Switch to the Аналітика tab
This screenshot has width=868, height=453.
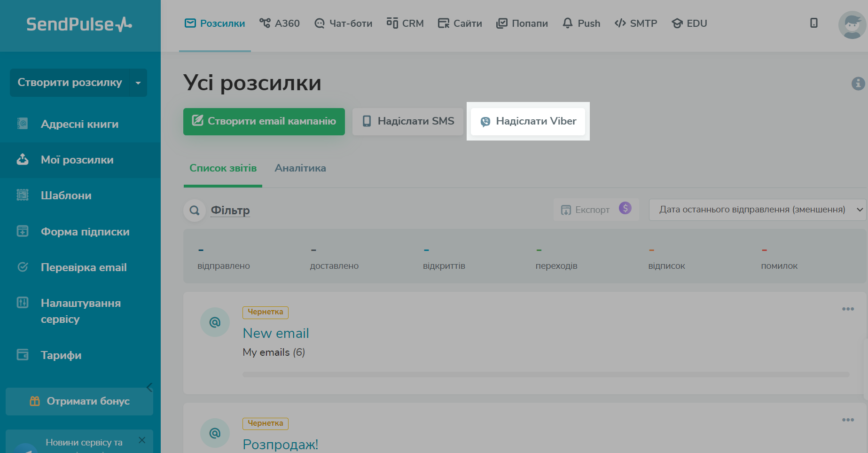tap(300, 168)
